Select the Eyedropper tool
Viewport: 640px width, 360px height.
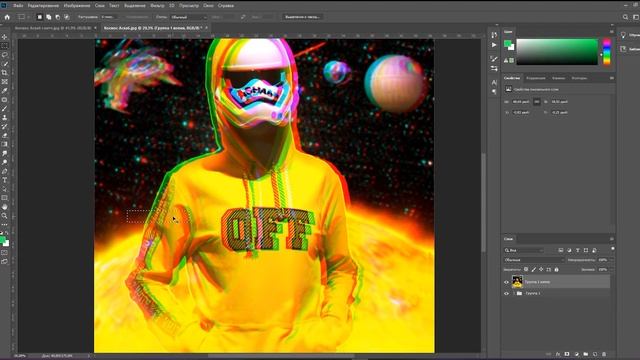point(4,91)
